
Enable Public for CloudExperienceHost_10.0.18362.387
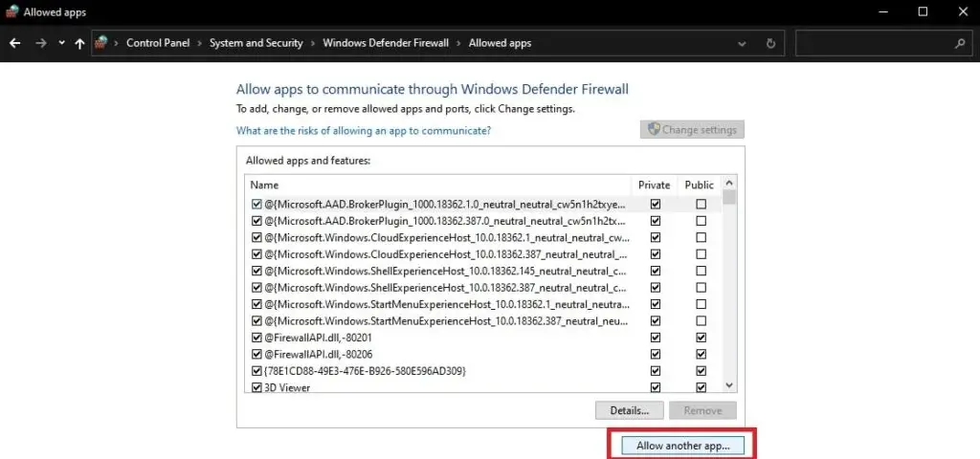click(x=702, y=254)
